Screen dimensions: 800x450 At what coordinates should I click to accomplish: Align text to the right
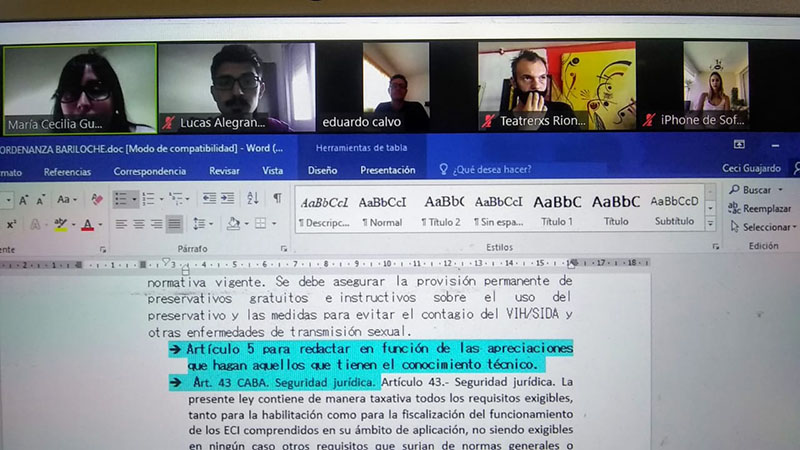pyautogui.click(x=156, y=224)
